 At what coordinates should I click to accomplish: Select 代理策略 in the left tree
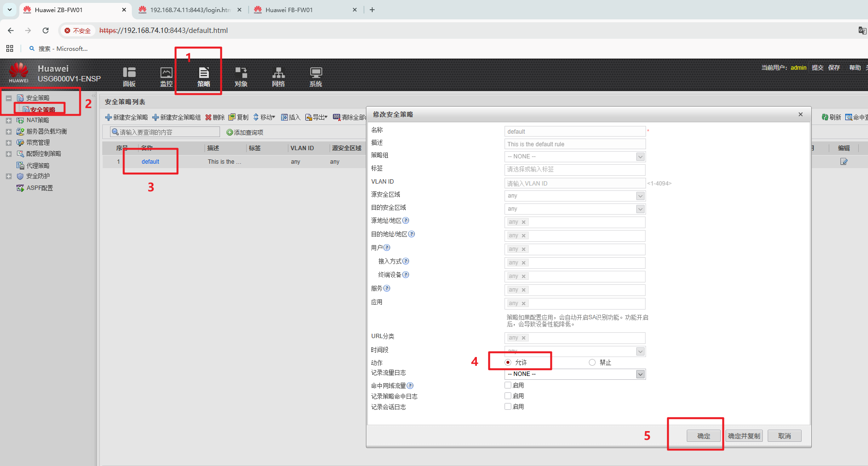38,166
